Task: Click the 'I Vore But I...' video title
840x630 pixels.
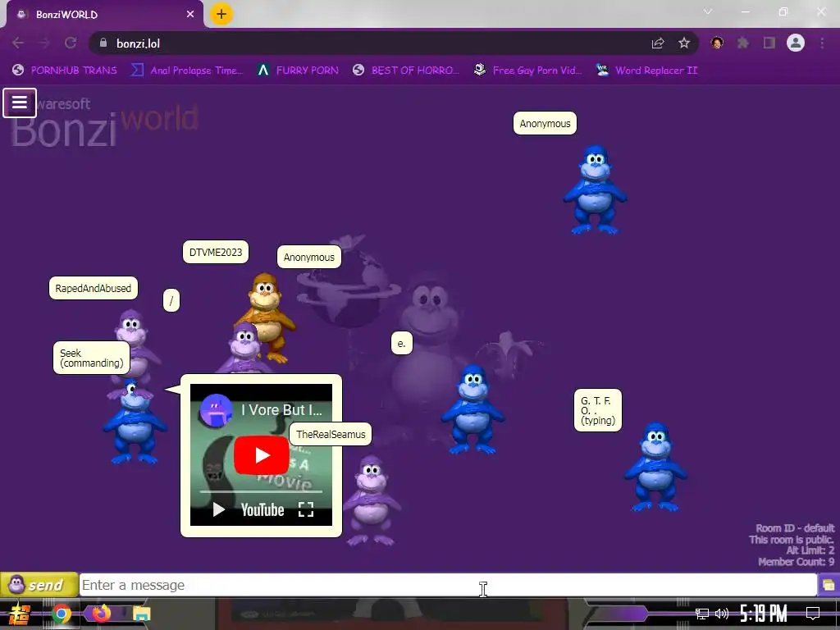Action: [282, 410]
